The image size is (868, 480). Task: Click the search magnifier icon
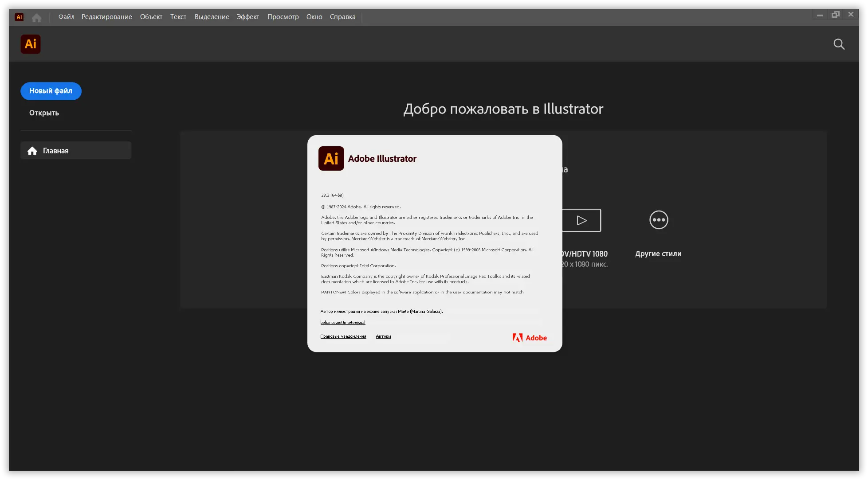(839, 44)
